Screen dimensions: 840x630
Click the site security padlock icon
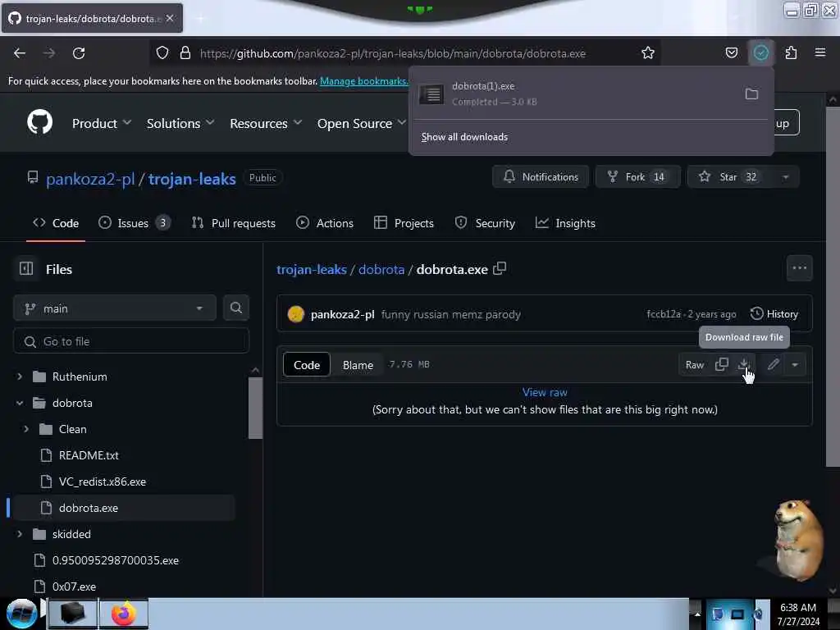click(x=185, y=52)
